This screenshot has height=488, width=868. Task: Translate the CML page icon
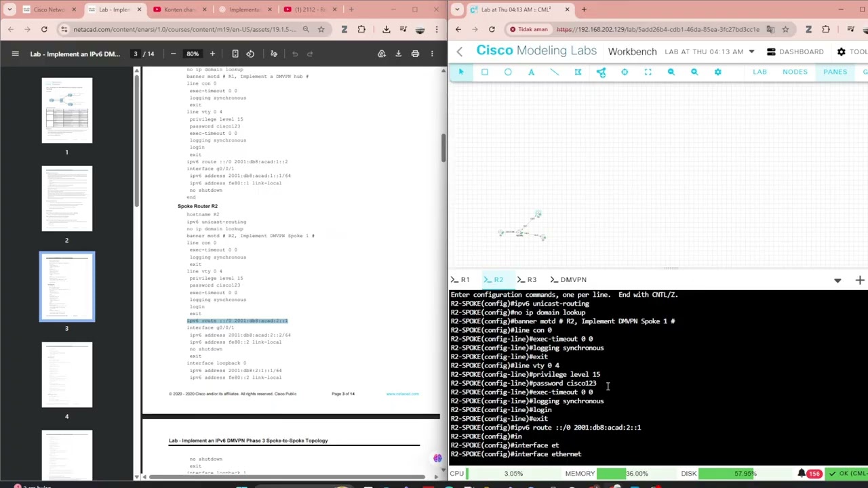[771, 29]
